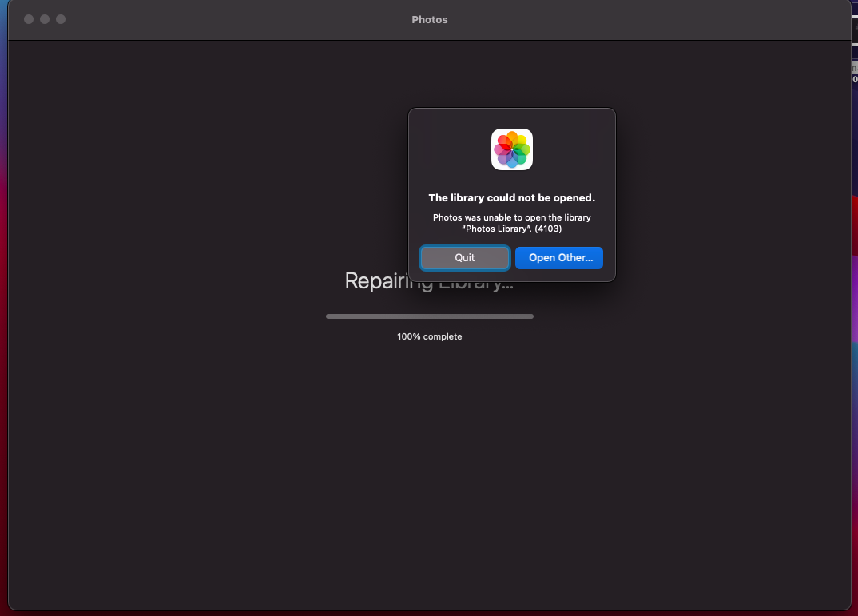Choose Open Other... to pick another library
The height and width of the screenshot is (616, 858).
tap(558, 258)
